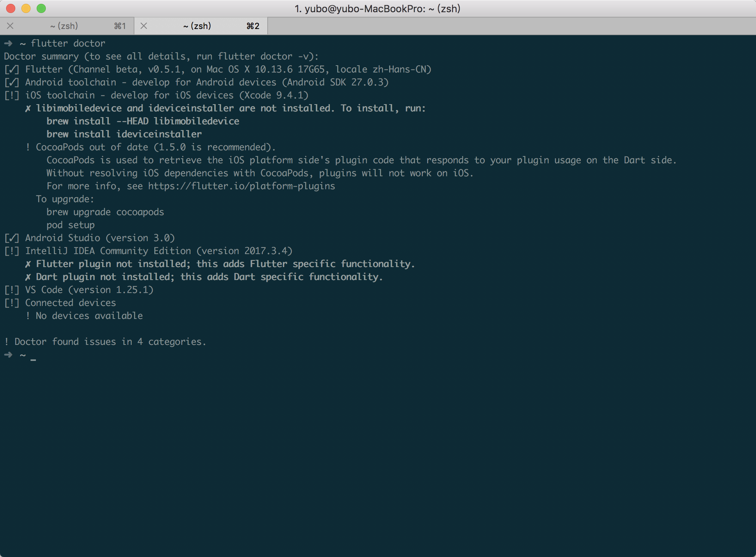This screenshot has height=557, width=756.
Task: Click the 'Connected devices' line
Action: pyautogui.click(x=60, y=303)
